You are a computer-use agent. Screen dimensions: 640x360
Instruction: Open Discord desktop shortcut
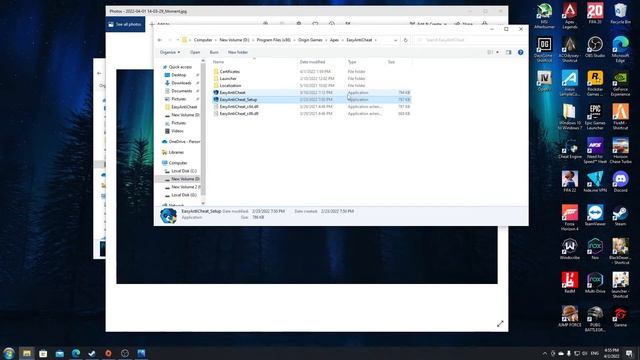click(620, 181)
